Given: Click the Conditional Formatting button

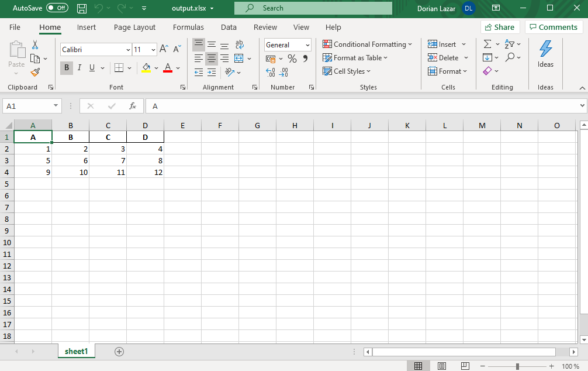Looking at the screenshot, I should [368, 44].
